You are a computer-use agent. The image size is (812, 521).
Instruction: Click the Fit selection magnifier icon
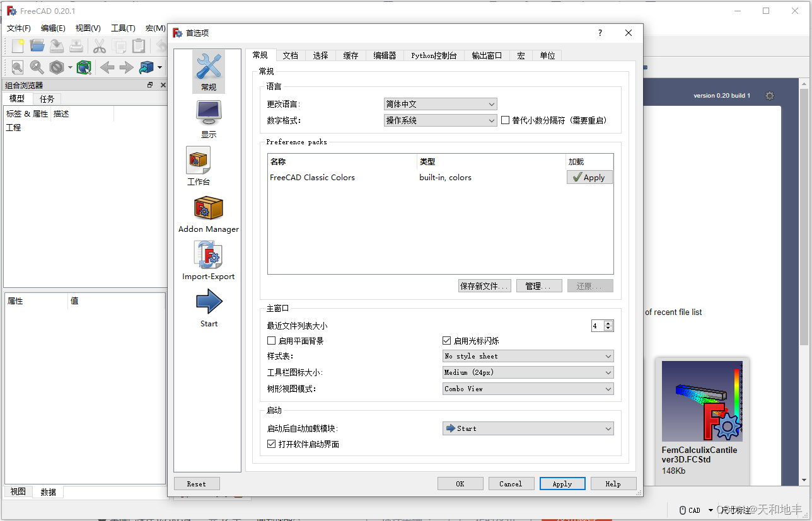[37, 67]
